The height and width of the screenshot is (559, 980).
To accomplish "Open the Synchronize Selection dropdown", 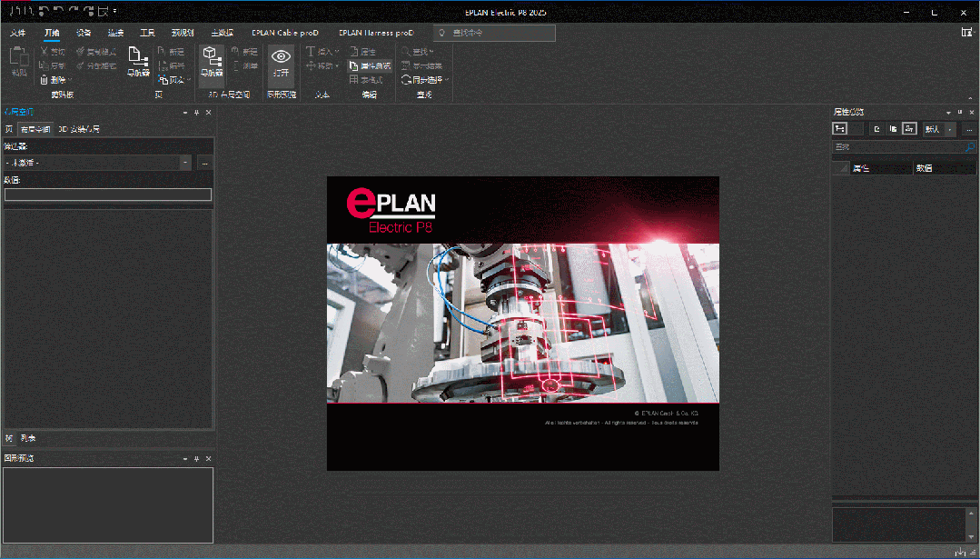I will point(447,80).
